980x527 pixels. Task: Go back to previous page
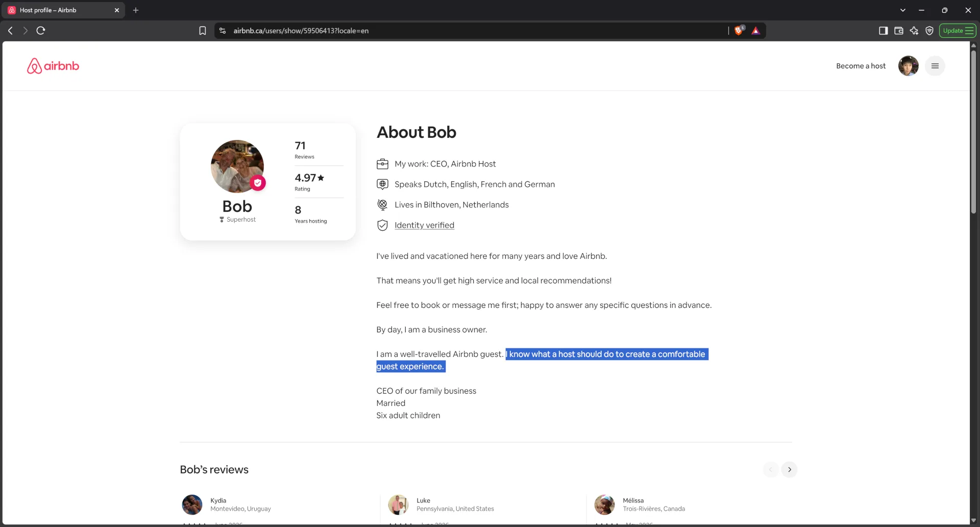(x=10, y=31)
